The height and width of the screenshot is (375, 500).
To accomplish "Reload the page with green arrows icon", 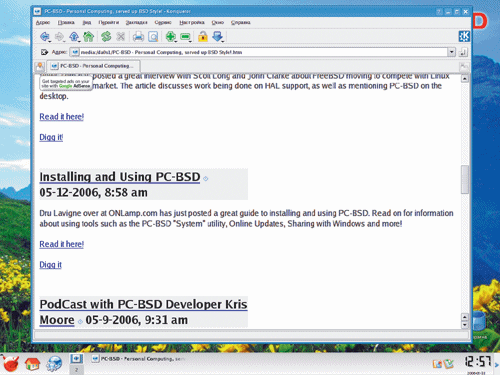I will pos(106,36).
